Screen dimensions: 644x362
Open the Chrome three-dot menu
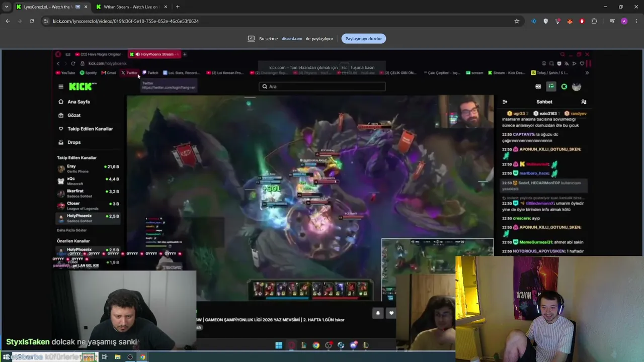coord(636,21)
